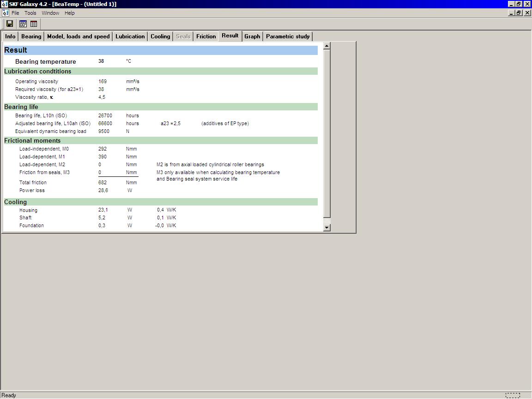This screenshot has height=399, width=532.
Task: Open the Tools menu
Action: tap(30, 13)
